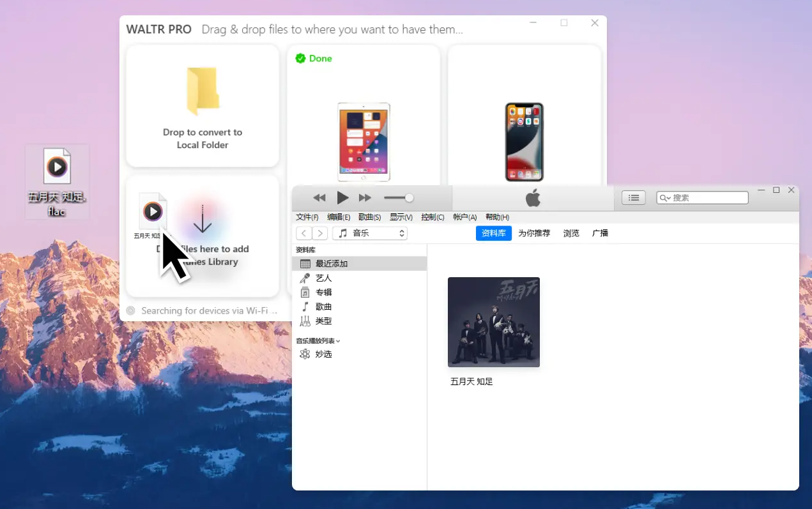Screen dimensions: 812x509
Task: Switch to the 资料库 tab
Action: 494,233
